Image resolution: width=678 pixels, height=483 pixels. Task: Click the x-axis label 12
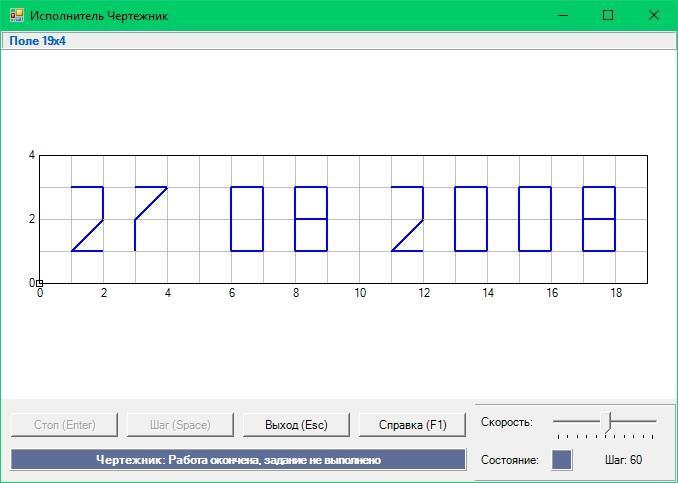424,293
